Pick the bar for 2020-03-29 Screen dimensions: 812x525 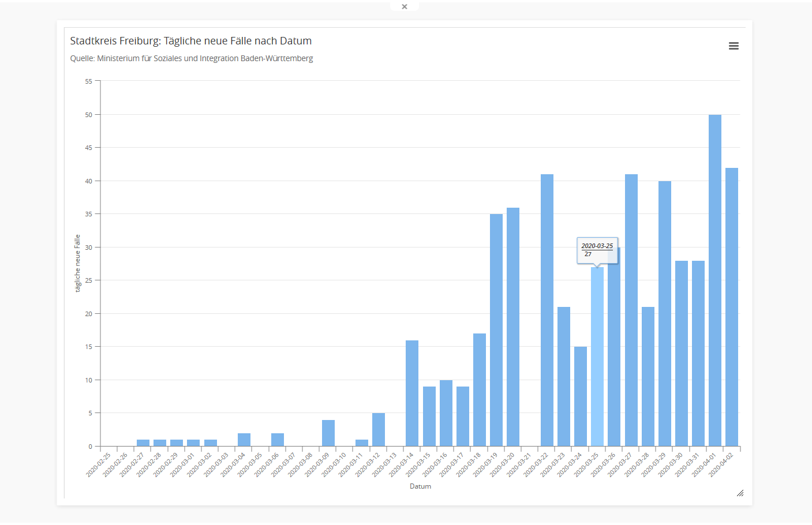(665, 314)
